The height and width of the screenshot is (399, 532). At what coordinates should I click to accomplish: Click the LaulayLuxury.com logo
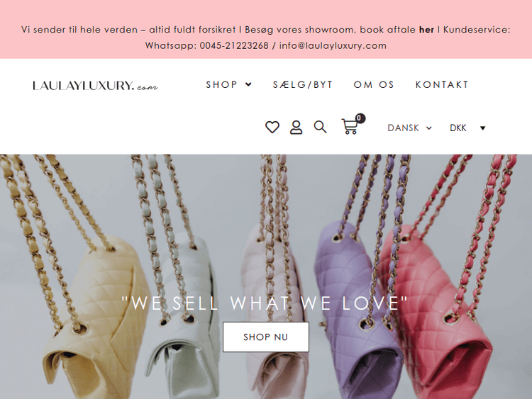click(95, 86)
